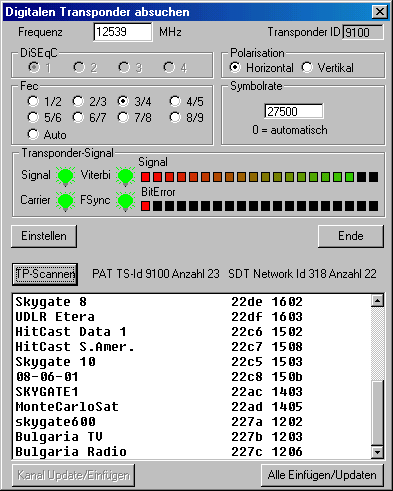Select MonteCarloSat in channel list
The height and width of the screenshot is (491, 393).
[x=192, y=407]
